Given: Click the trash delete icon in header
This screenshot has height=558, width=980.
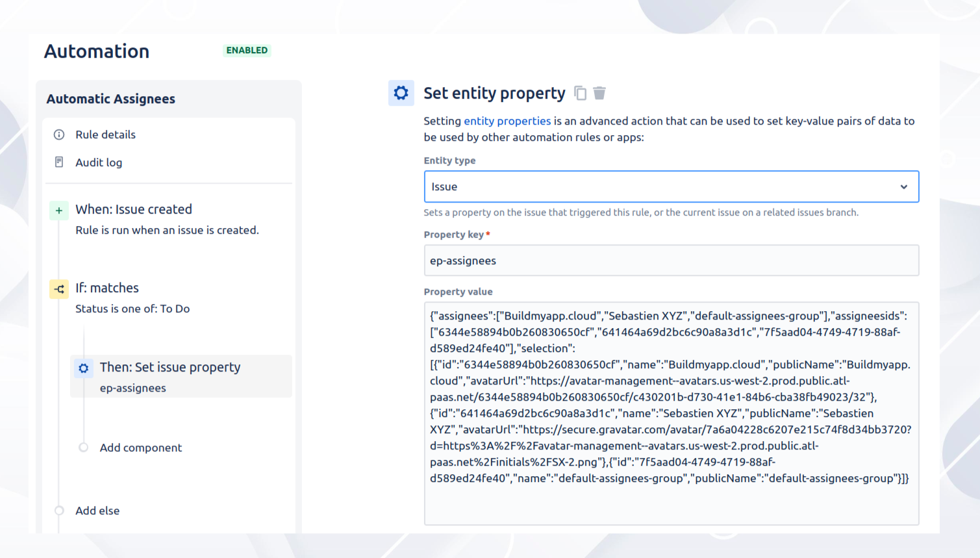Looking at the screenshot, I should pyautogui.click(x=599, y=94).
